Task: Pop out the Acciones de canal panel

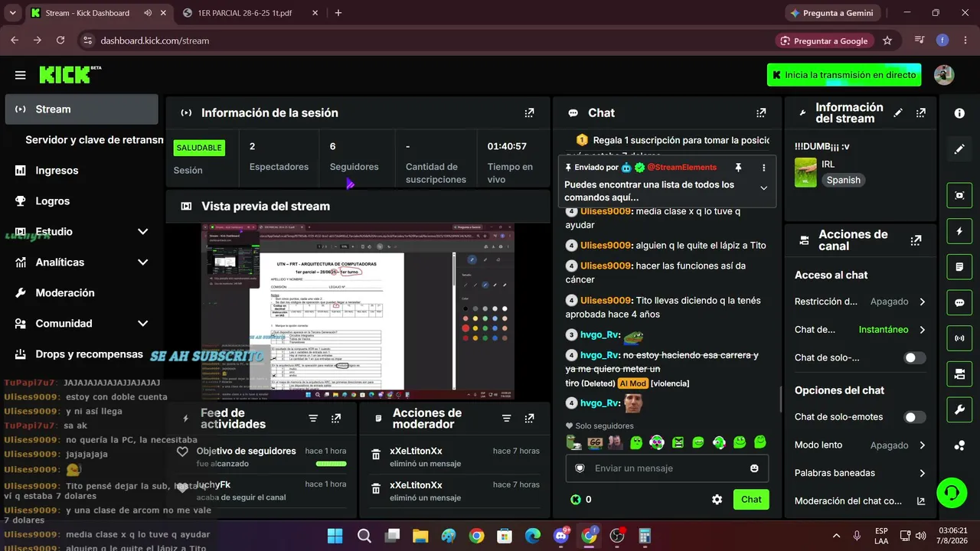Action: [x=916, y=240]
